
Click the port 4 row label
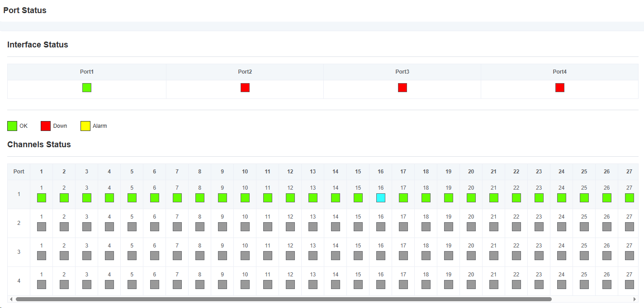[x=19, y=281]
